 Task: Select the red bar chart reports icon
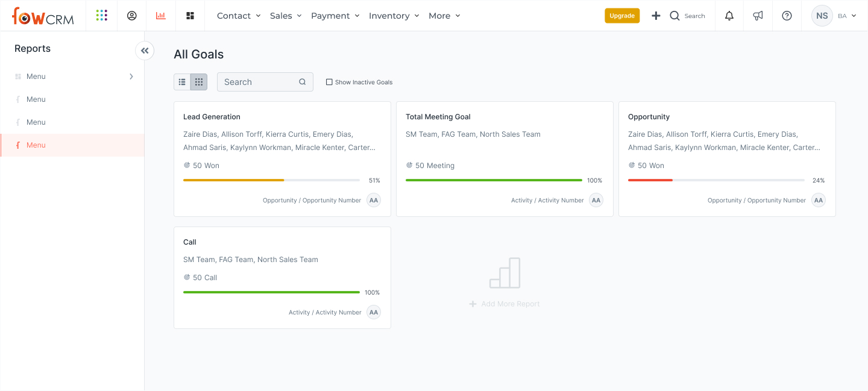pos(160,16)
